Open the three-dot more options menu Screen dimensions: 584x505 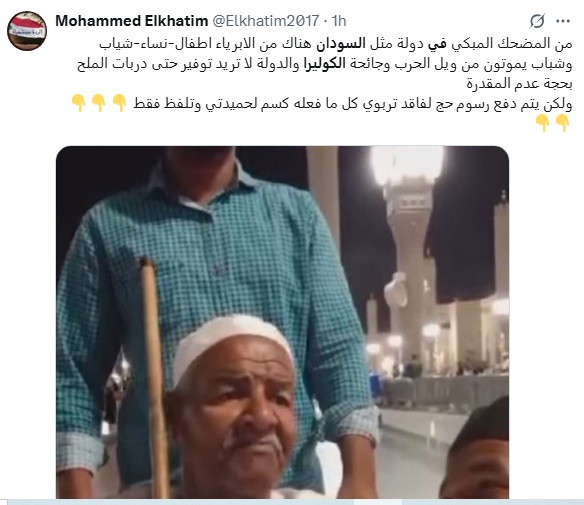coord(563,21)
